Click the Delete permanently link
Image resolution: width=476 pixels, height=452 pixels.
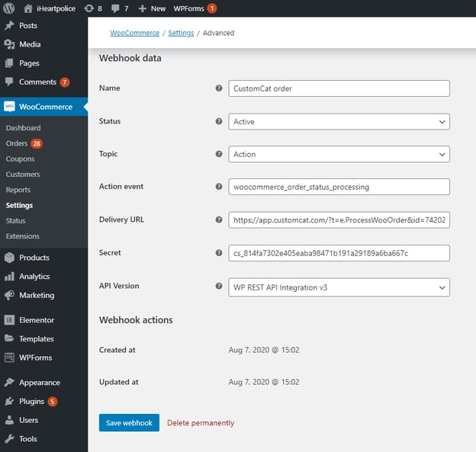(x=201, y=422)
